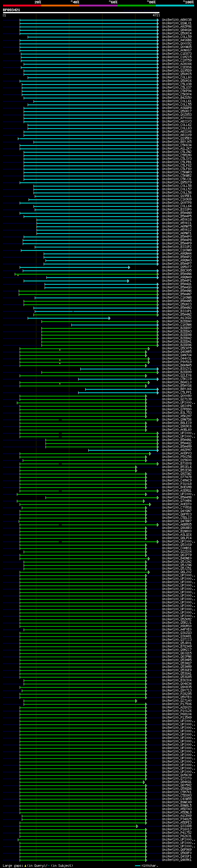Click the orange ~40% identity legend bar

coord(60,6)
